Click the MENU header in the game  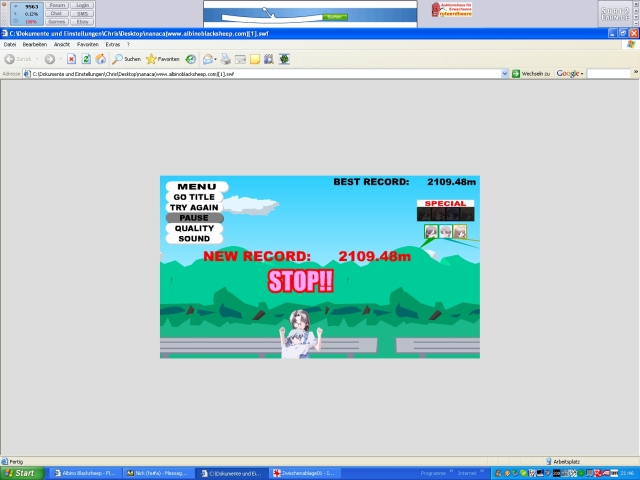tap(197, 187)
